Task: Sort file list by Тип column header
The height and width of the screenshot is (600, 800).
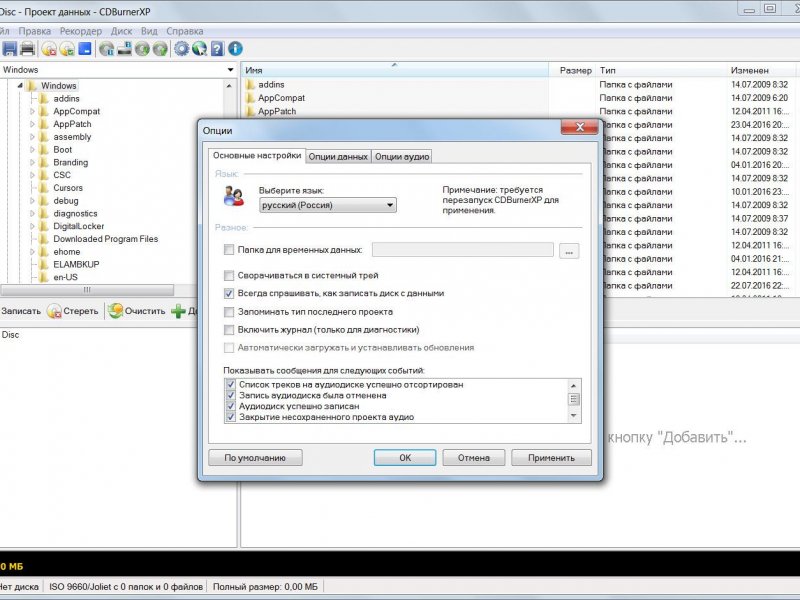Action: [661, 70]
